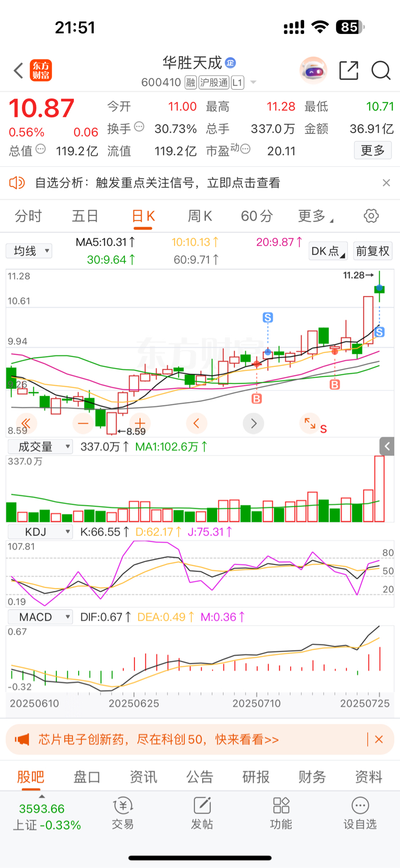Expand the 更多 chart periods menu
This screenshot has width=400, height=868.
point(315,216)
